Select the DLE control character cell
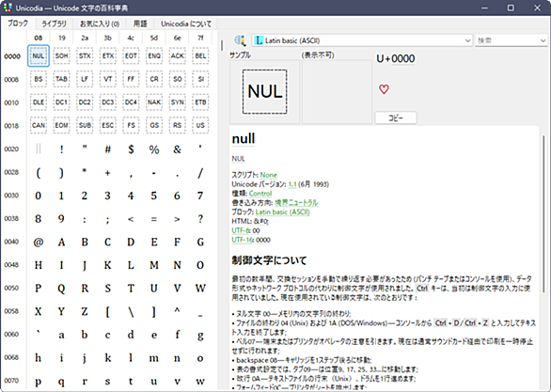The height and width of the screenshot is (392, 551). click(39, 102)
